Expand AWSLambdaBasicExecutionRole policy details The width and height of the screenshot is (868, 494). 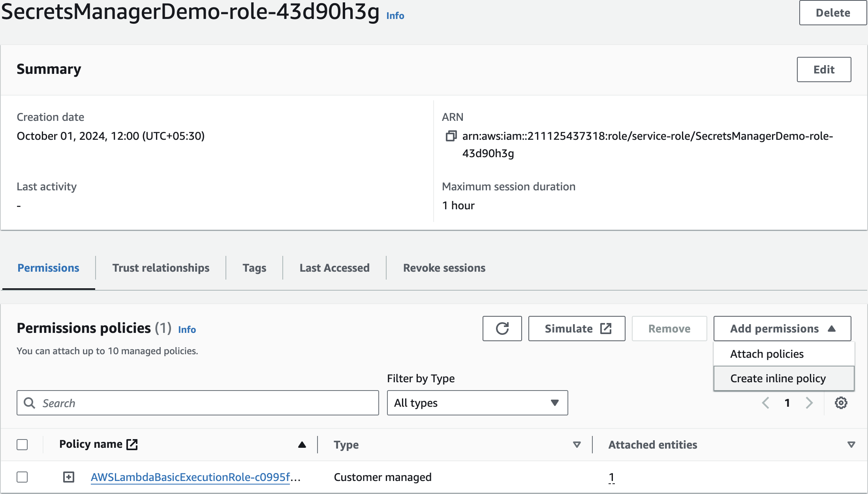(x=69, y=477)
